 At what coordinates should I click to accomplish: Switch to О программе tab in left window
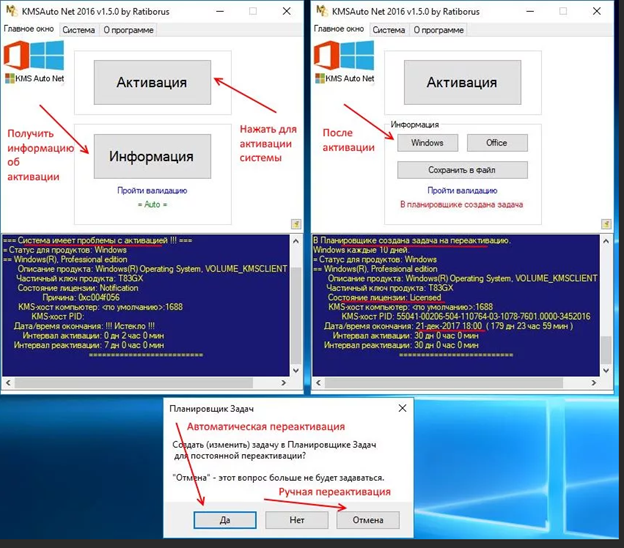[128, 30]
